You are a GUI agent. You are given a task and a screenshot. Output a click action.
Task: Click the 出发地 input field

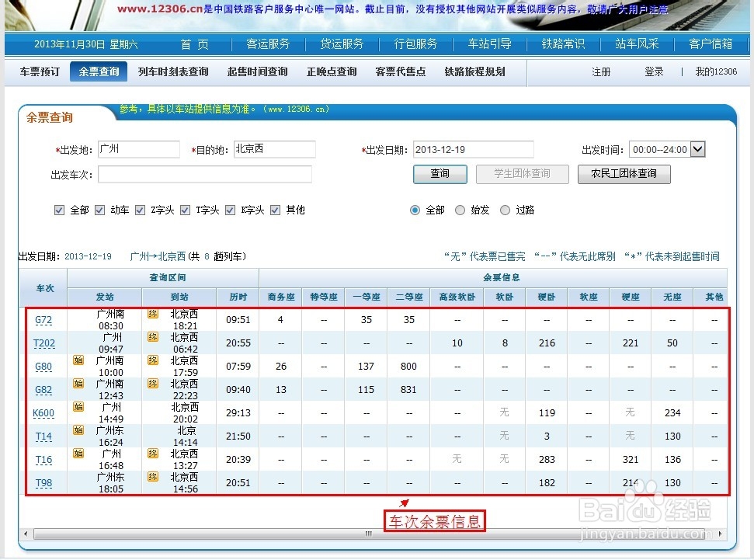139,149
